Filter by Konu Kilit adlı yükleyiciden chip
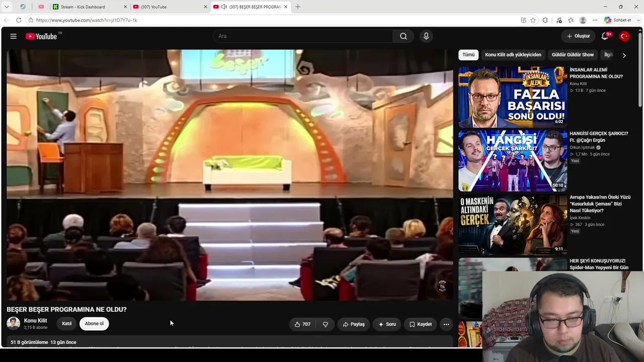 point(513,55)
